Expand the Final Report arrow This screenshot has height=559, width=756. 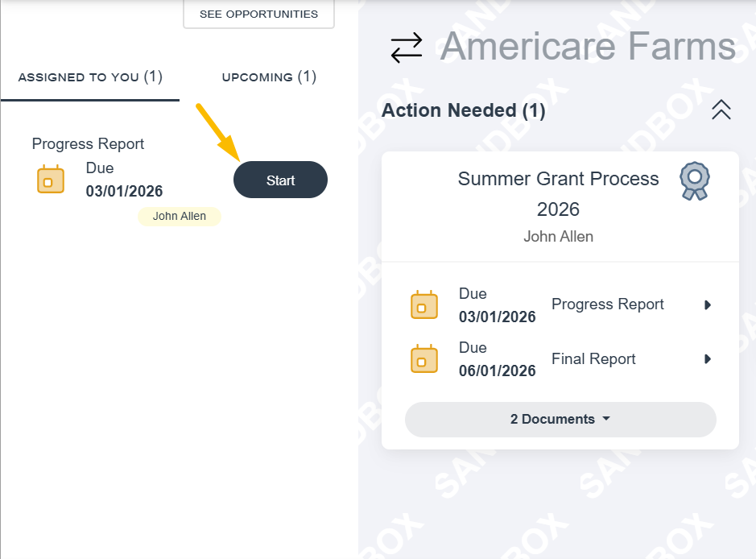(x=708, y=359)
